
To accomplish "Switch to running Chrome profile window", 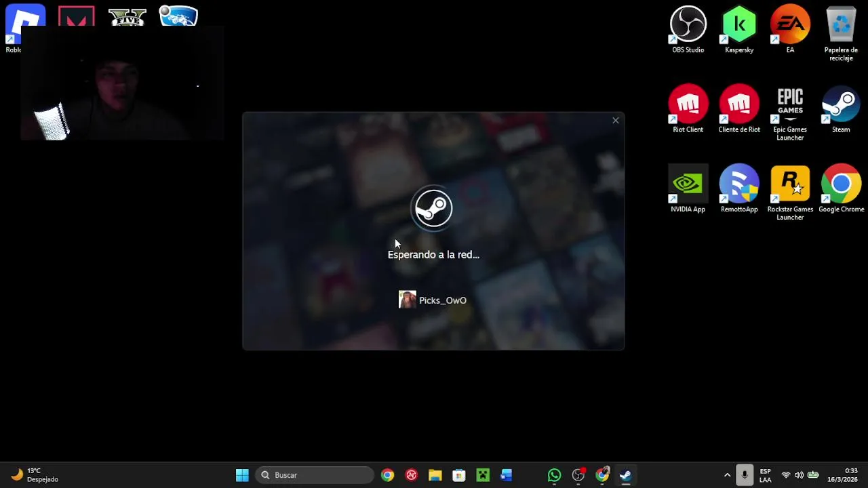I will [602, 475].
